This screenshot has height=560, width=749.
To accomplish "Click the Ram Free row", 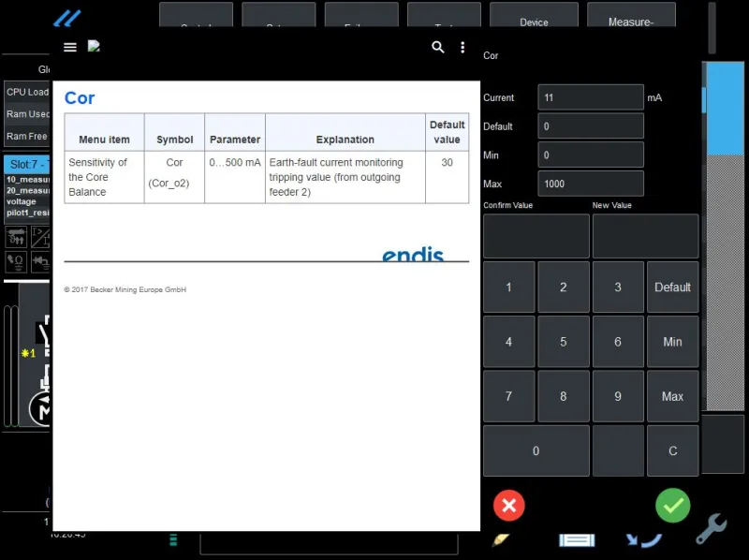I will [x=27, y=136].
